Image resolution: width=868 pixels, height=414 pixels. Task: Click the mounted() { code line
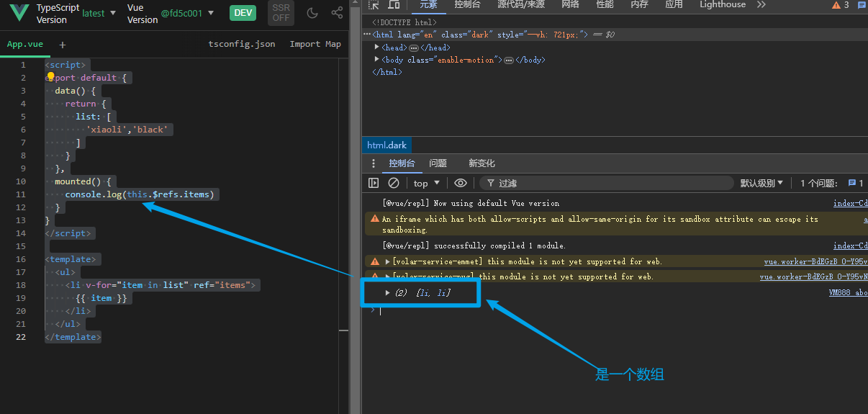tap(83, 181)
